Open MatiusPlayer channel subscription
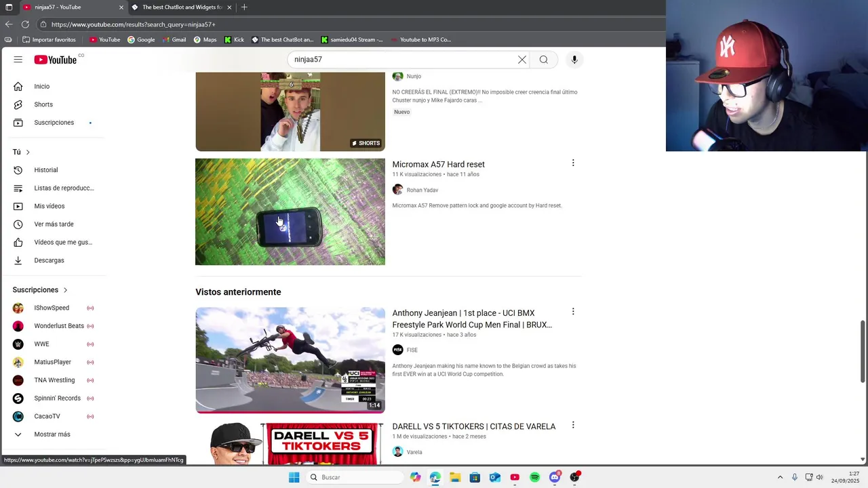Screen dimensions: 868x488 pos(54,362)
